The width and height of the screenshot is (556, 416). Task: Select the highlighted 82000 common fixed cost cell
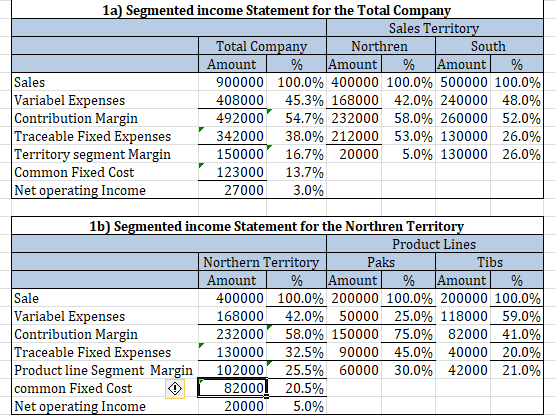pos(232,388)
